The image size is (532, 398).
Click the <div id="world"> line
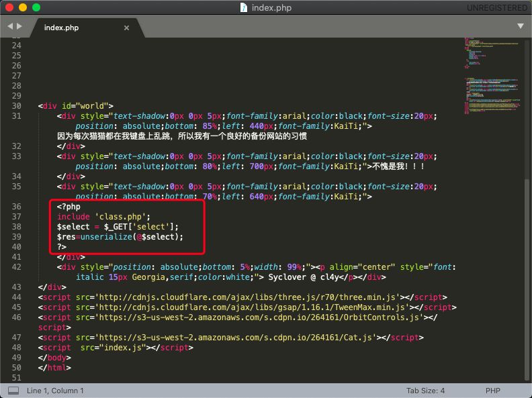coord(76,106)
